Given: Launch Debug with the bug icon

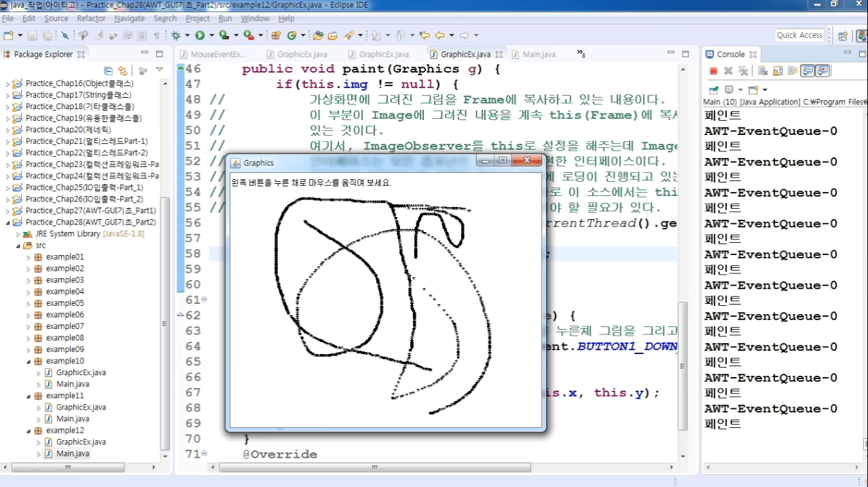Looking at the screenshot, I should [x=177, y=35].
